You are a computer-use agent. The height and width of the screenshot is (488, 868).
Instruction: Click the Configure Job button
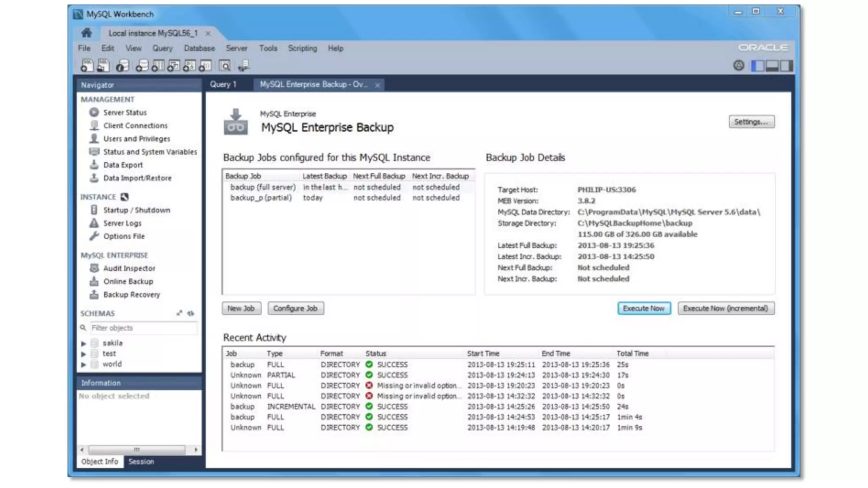tap(295, 308)
